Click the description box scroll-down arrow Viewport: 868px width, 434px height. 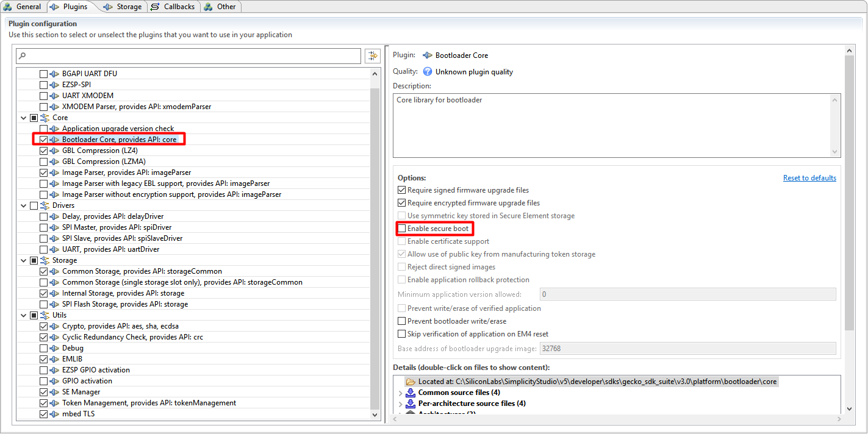tap(836, 152)
